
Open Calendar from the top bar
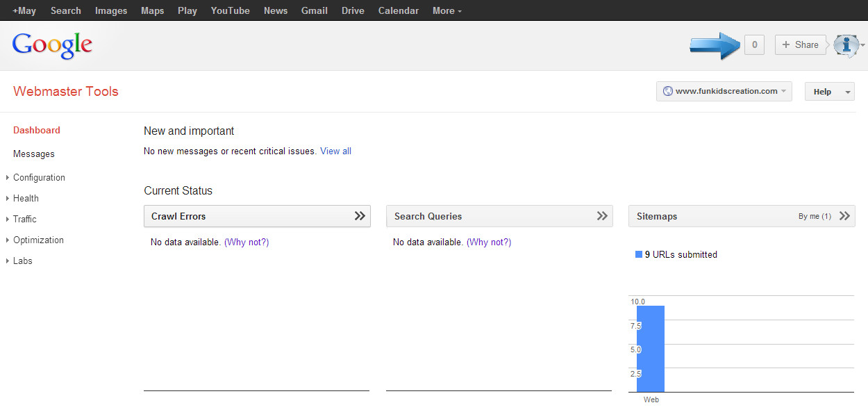coord(399,10)
